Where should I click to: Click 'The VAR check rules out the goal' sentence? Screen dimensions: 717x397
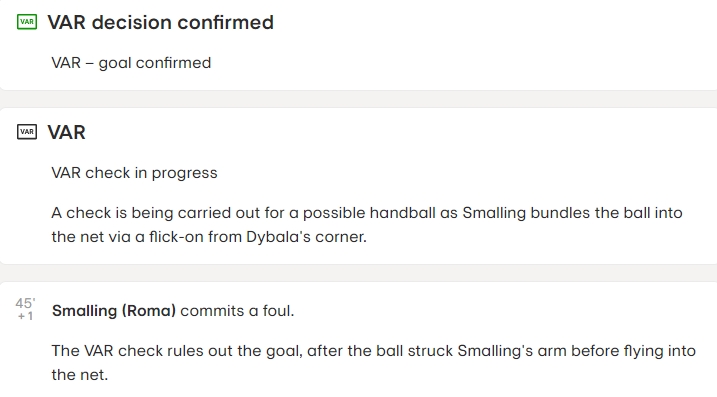[374, 363]
